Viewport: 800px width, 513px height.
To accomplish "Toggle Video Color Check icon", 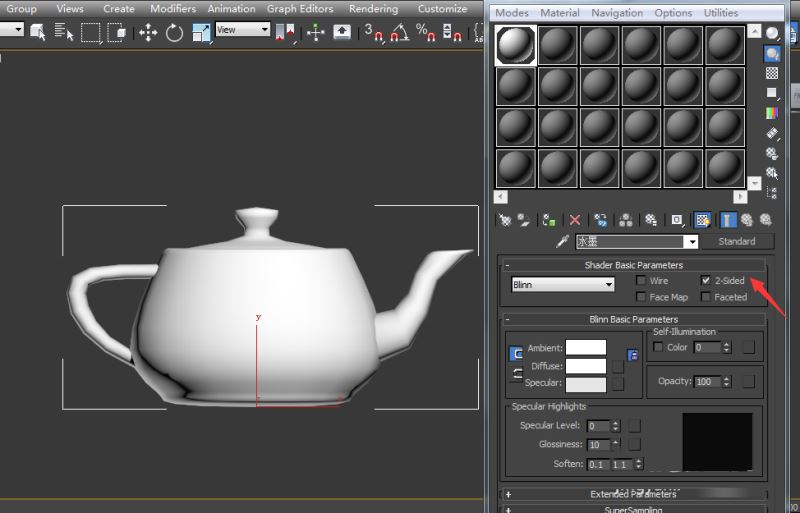I will coord(772,113).
